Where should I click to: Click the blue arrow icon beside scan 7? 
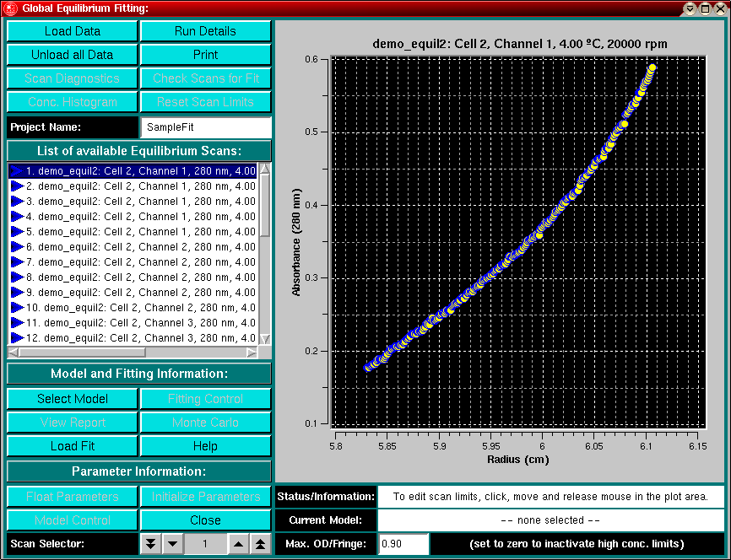16,262
